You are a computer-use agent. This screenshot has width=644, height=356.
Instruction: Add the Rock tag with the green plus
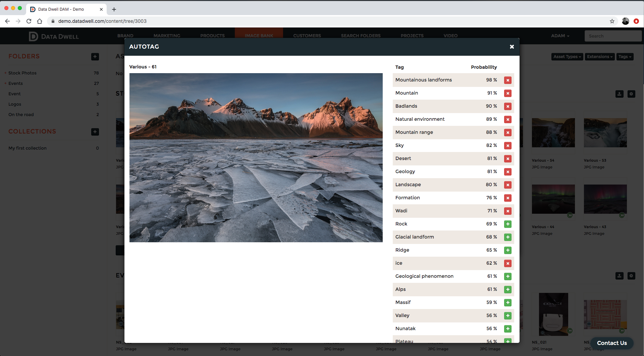click(508, 224)
